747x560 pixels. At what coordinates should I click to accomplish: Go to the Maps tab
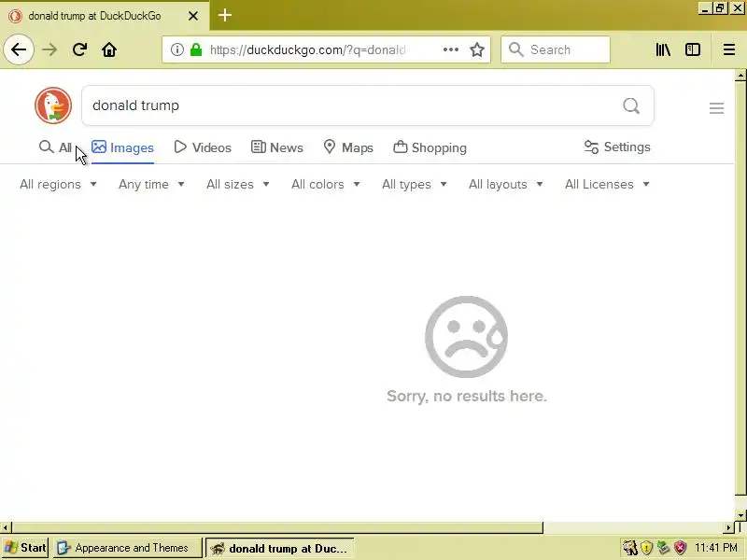coord(348,147)
